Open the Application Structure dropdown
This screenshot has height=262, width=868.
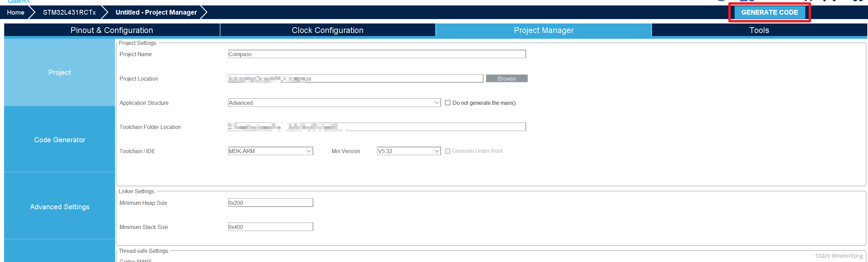(334, 103)
